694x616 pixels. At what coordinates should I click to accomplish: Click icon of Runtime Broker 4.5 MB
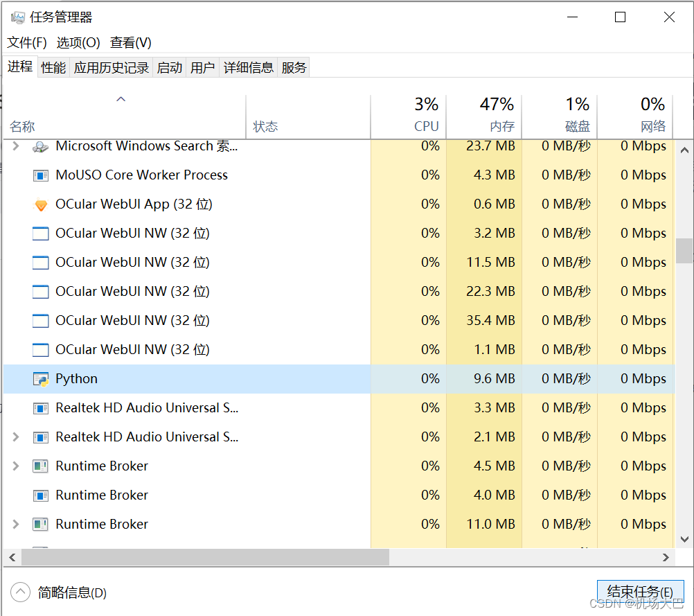(x=41, y=466)
